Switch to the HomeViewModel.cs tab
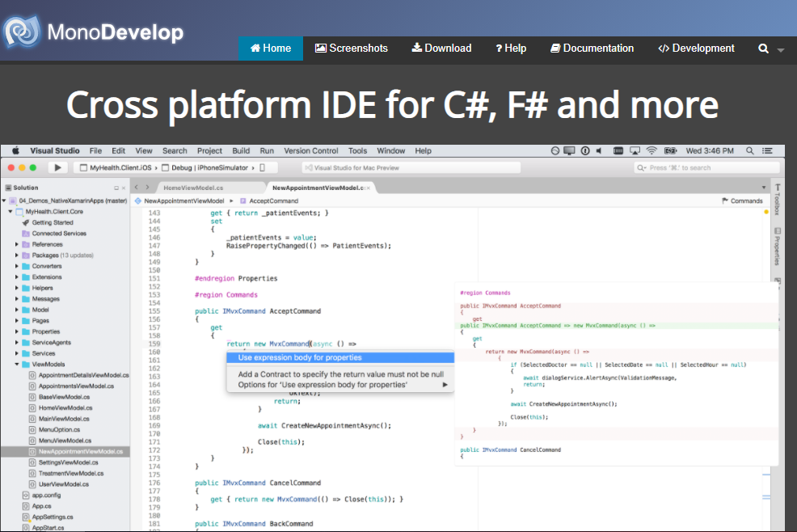 [x=196, y=186]
